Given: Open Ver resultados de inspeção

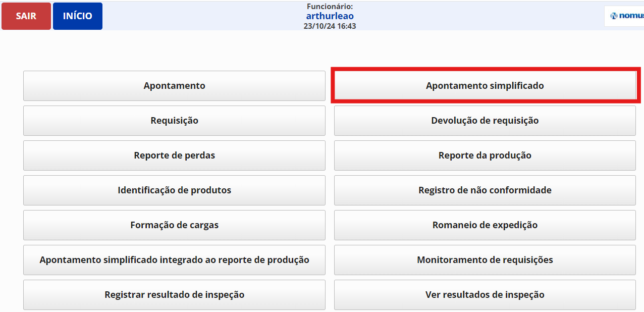Looking at the screenshot, I should point(485,295).
